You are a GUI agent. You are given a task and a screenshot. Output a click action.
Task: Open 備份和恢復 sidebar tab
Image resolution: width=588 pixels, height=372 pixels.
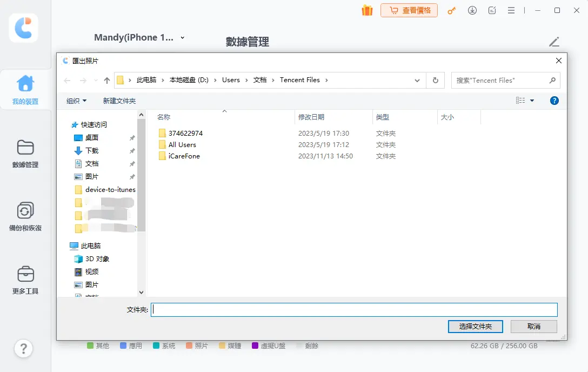25,217
